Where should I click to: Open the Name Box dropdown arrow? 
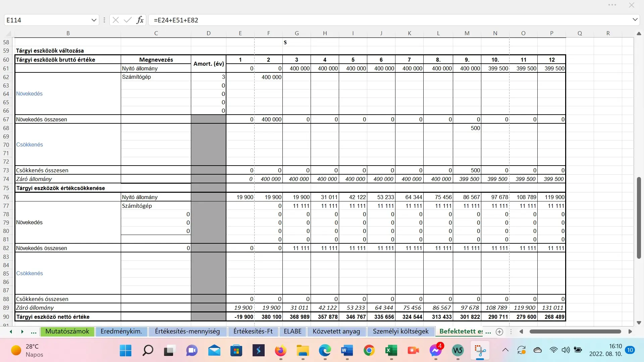[x=94, y=20]
